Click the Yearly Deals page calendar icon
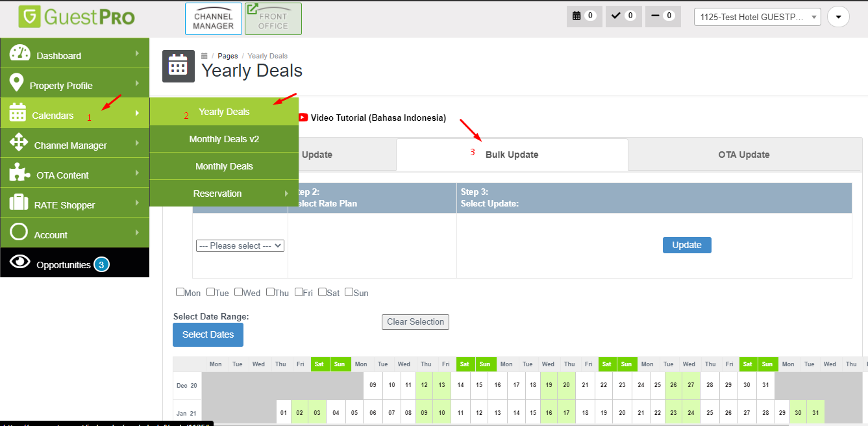Viewport: 868px width, 426px height. (x=179, y=66)
